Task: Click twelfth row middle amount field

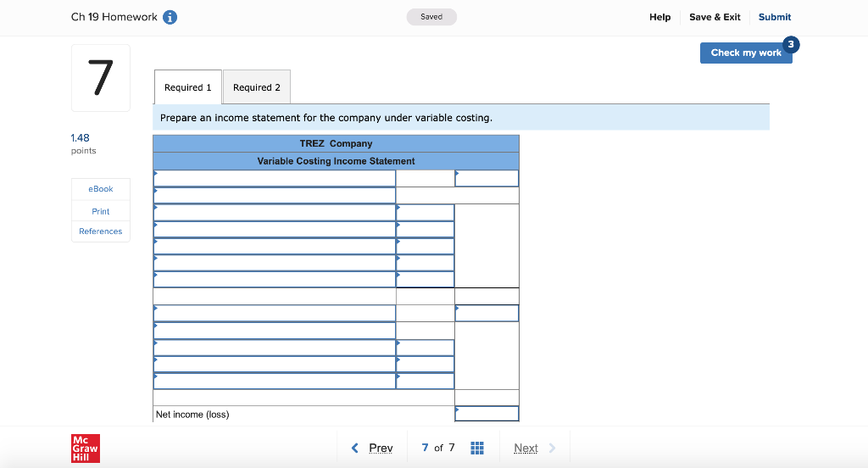Action: 426,365
